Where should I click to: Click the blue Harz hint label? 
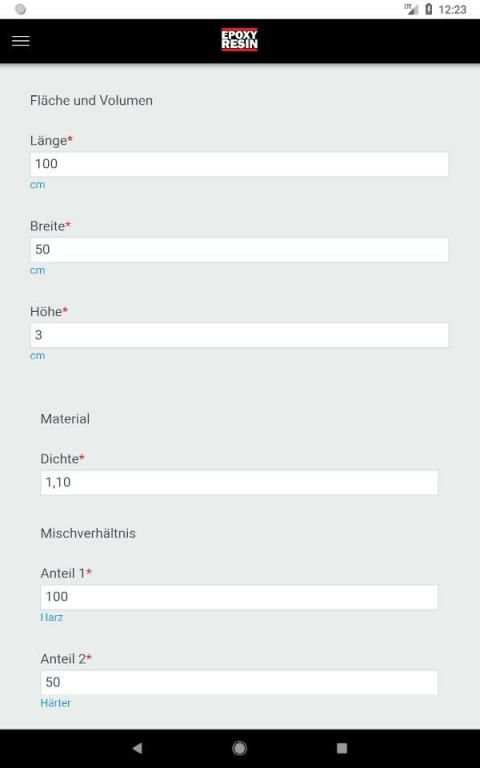point(51,617)
